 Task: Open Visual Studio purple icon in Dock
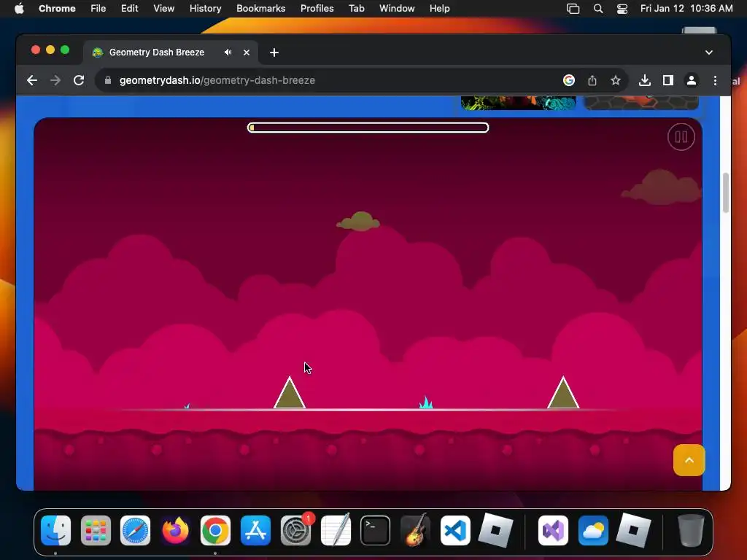coord(553,531)
